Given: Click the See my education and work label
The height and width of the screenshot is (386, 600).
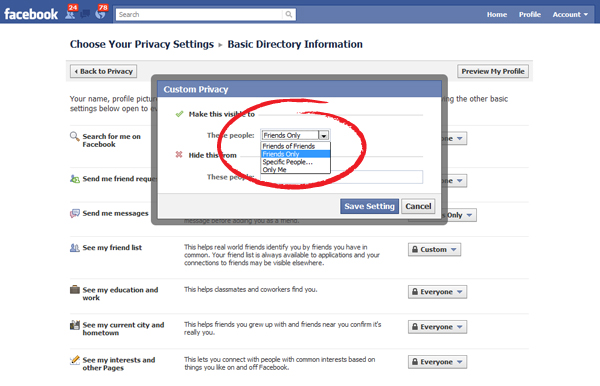Looking at the screenshot, I should [x=120, y=294].
